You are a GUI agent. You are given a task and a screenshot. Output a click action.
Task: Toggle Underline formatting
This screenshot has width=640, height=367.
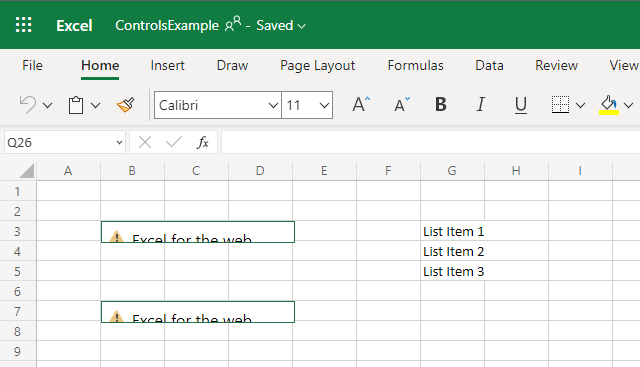pyautogui.click(x=520, y=105)
